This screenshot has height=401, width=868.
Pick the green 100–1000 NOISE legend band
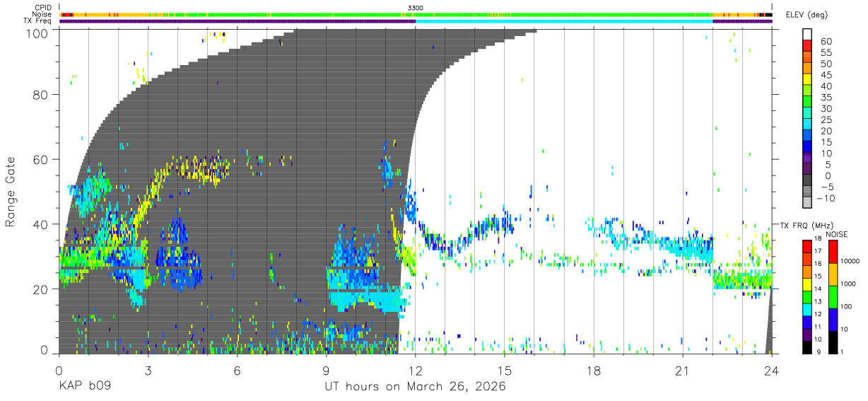tap(833, 296)
